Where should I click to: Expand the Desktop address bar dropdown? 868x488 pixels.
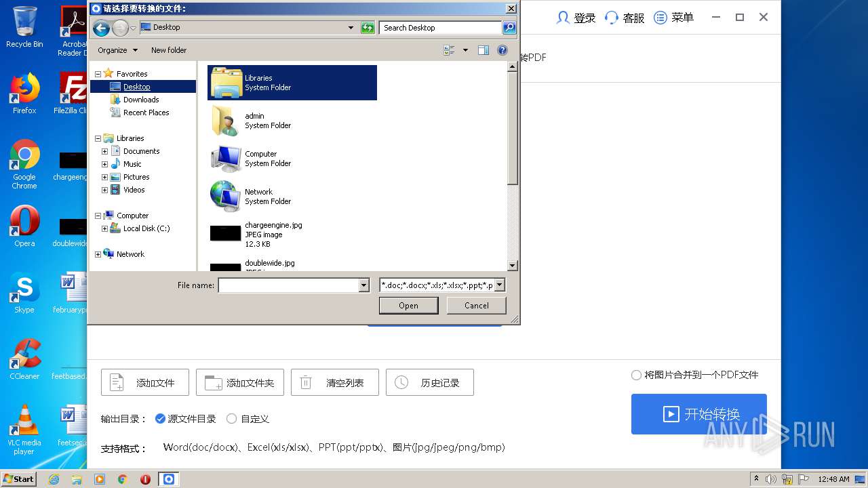click(351, 28)
